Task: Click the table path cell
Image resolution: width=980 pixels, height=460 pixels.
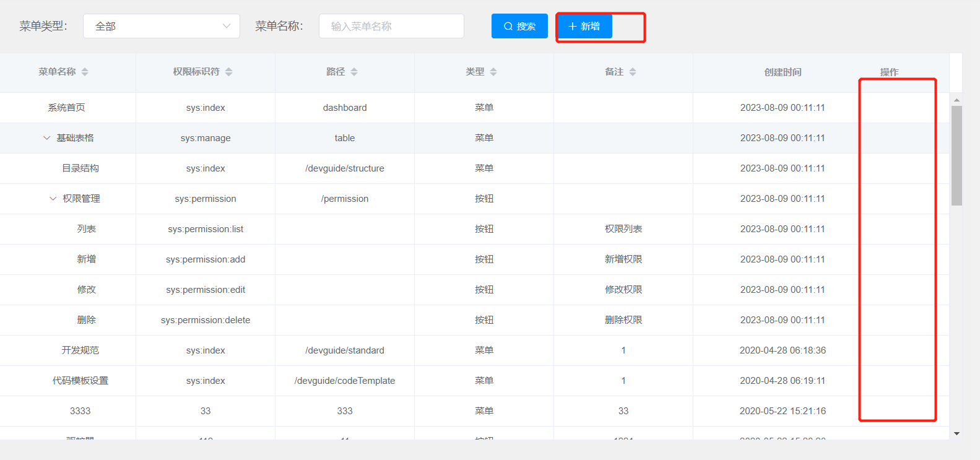Action: [345, 138]
